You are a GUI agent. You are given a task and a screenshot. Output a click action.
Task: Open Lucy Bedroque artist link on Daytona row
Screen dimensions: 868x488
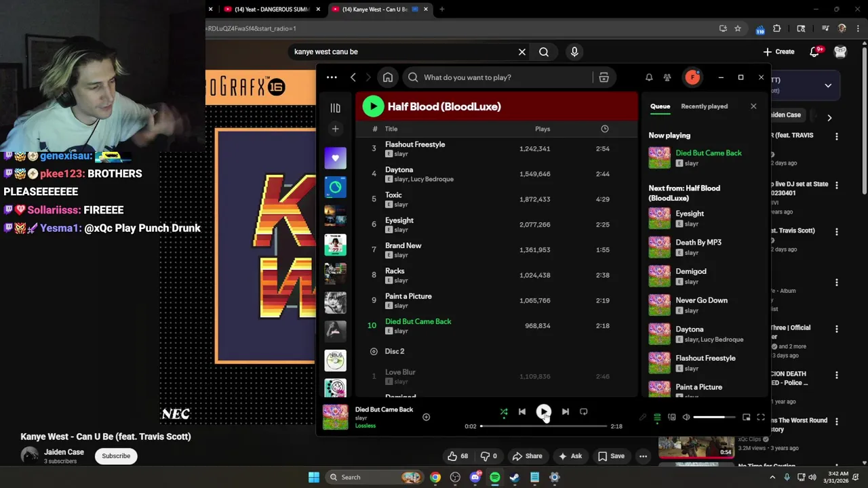coord(432,179)
